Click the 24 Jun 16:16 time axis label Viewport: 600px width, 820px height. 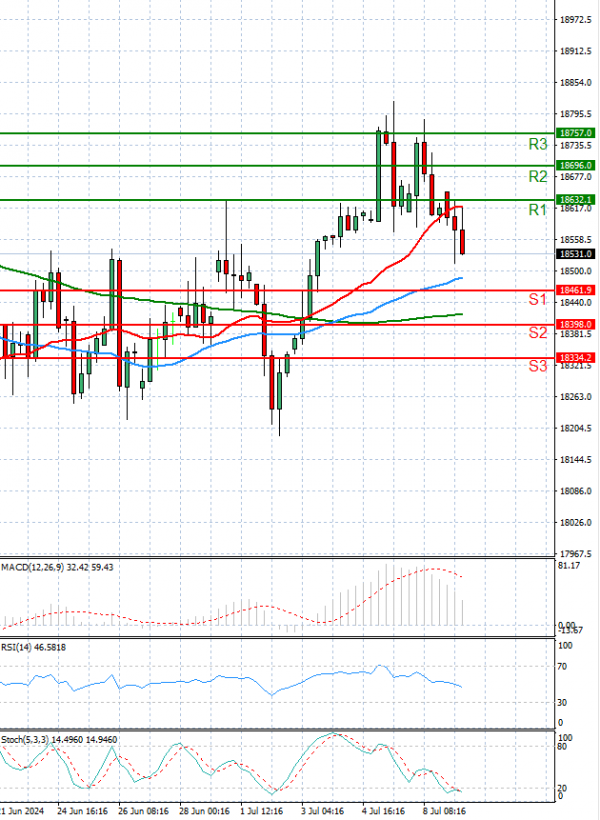tap(82, 811)
